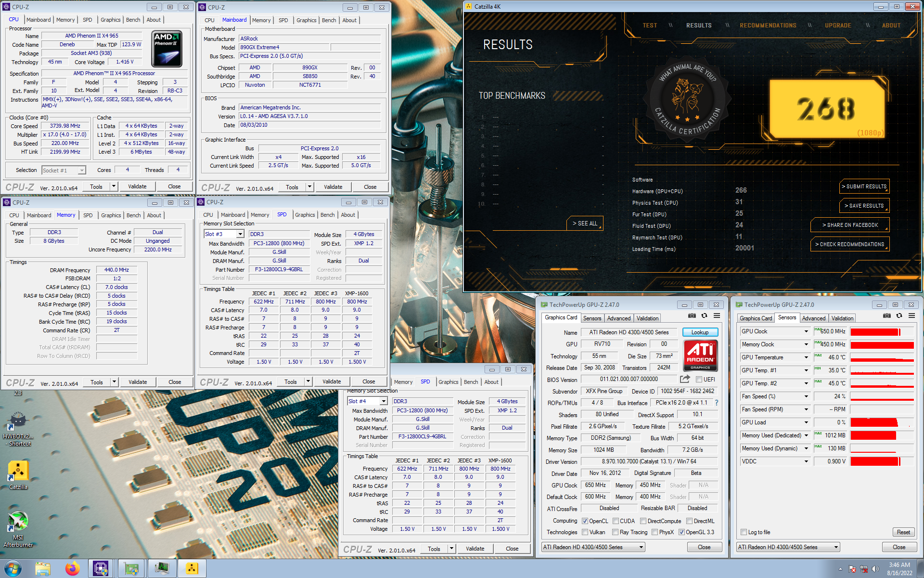The width and height of the screenshot is (924, 578).
Task: Open Firefox in taskbar
Action: (x=72, y=569)
